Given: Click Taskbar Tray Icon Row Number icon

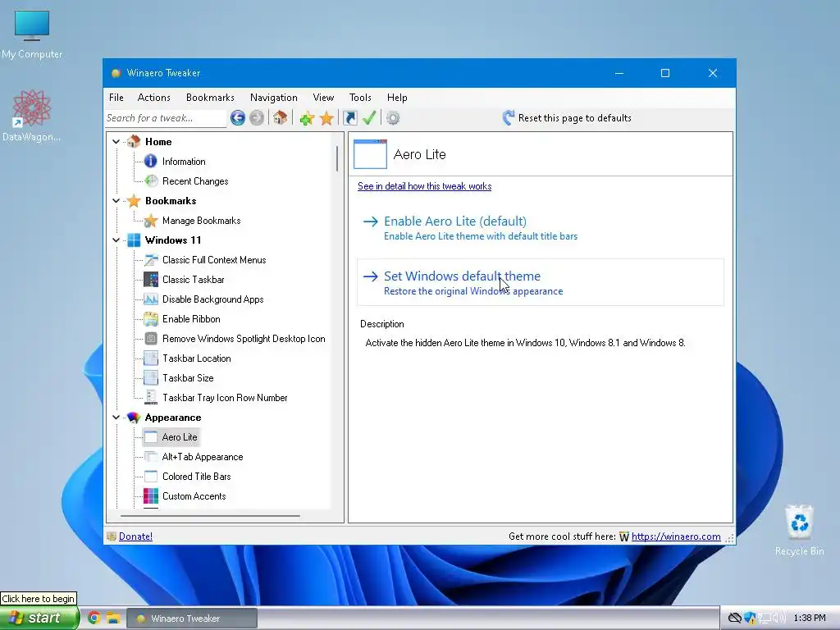Looking at the screenshot, I should click(x=151, y=398).
